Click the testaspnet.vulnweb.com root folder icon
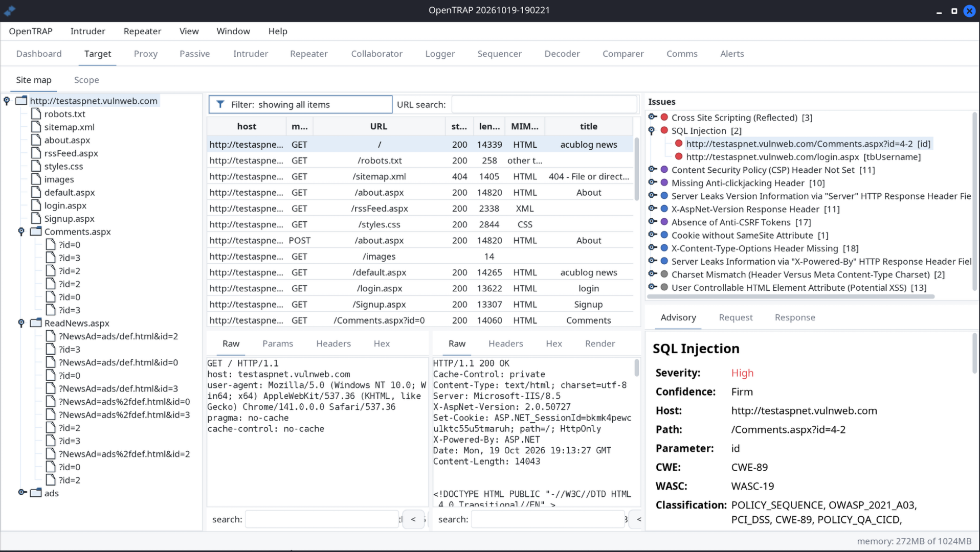The height and width of the screenshot is (552, 980). [x=21, y=100]
